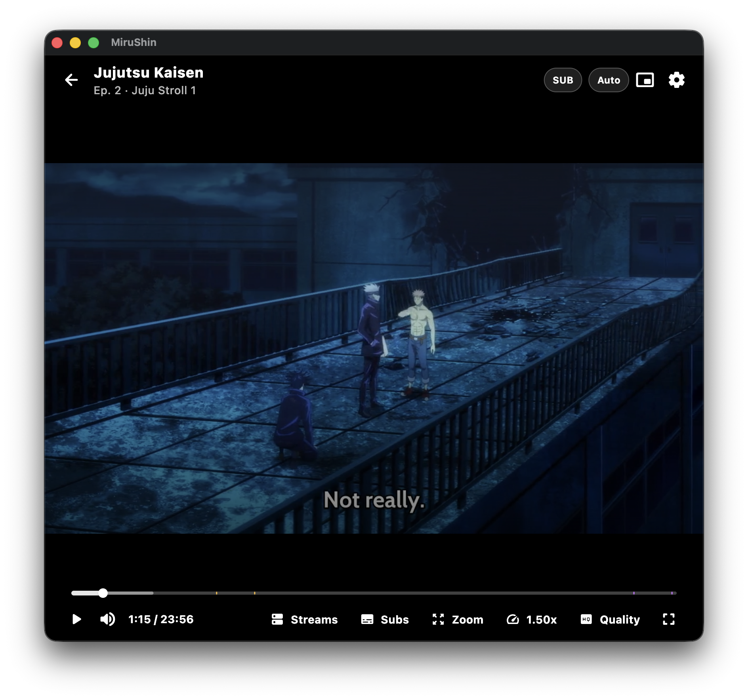This screenshot has height=700, width=748.
Task: Enable picture-in-picture mode
Action: 645,80
